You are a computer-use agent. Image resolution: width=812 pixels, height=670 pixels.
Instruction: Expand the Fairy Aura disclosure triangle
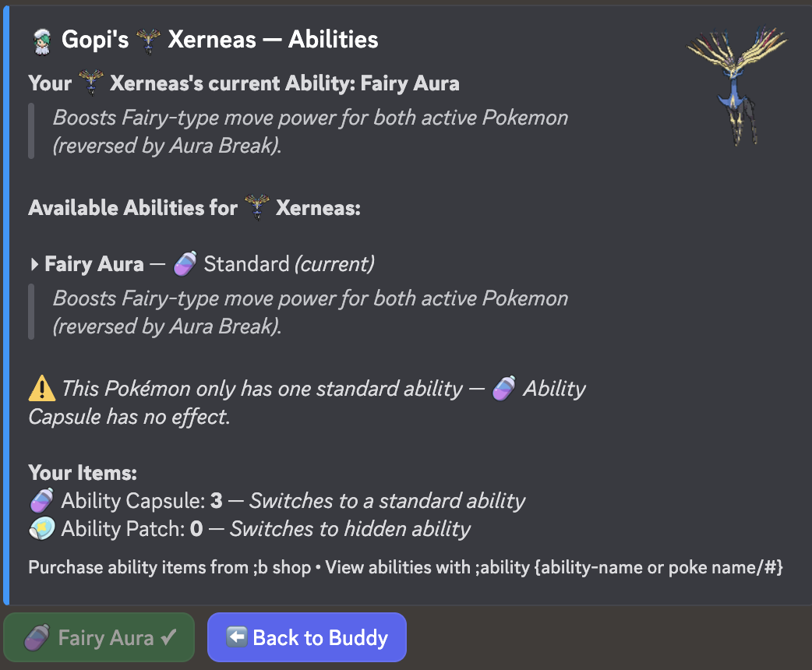point(34,265)
